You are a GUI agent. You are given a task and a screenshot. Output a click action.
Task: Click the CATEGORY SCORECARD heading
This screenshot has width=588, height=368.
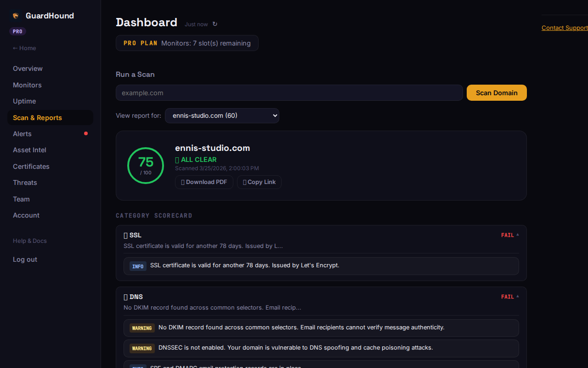pos(154,215)
